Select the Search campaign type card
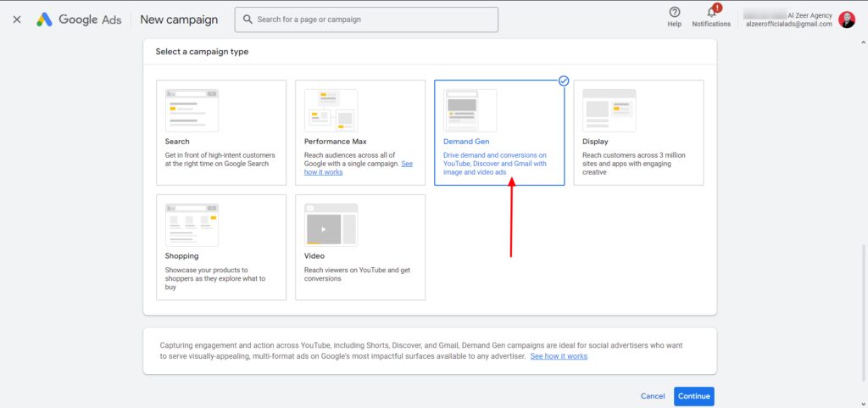The image size is (868, 408). click(x=221, y=133)
